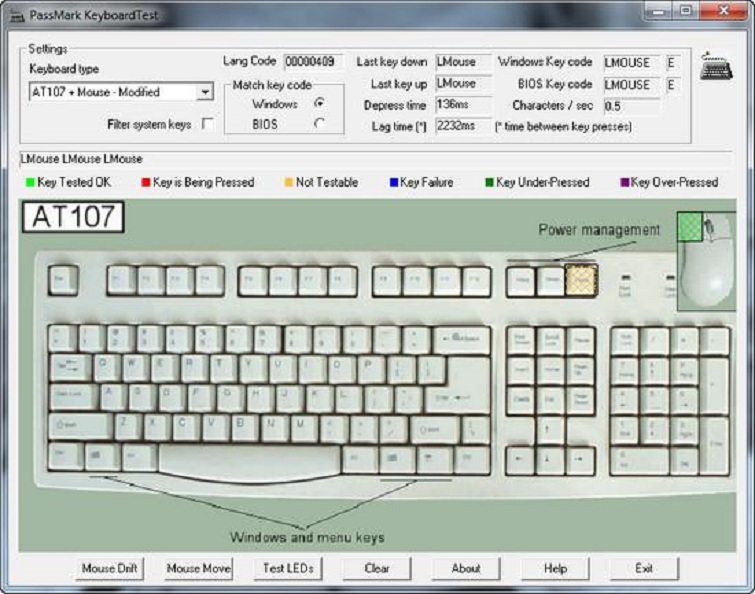Click the yellow power management key
Screen dimensions: 755x594
click(x=580, y=281)
